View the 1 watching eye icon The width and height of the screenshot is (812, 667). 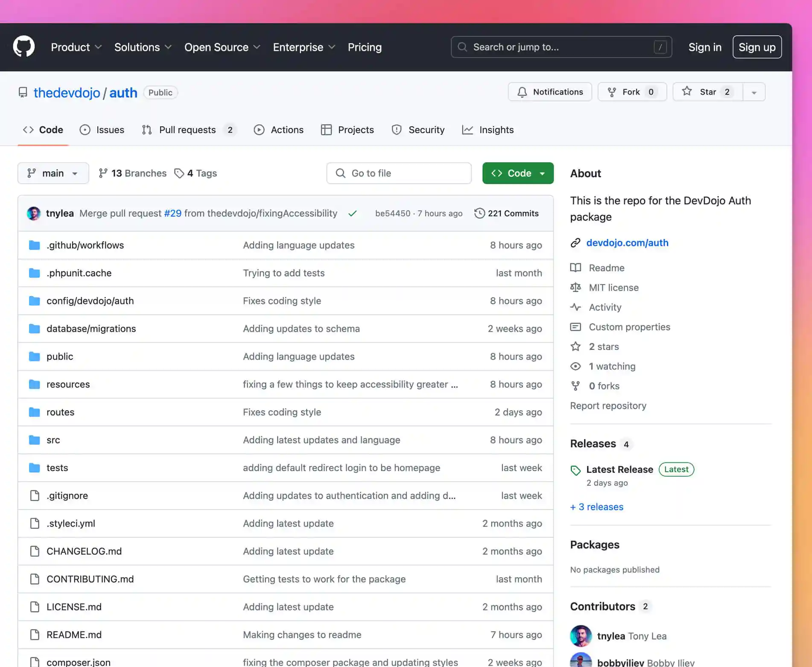point(575,367)
